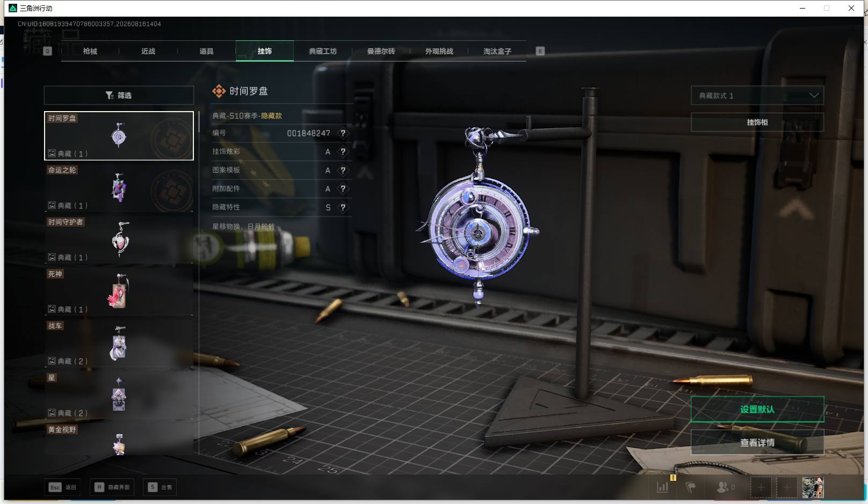868x504 pixels.
Task: Close the 三角洲行动 window
Action: [851, 8]
